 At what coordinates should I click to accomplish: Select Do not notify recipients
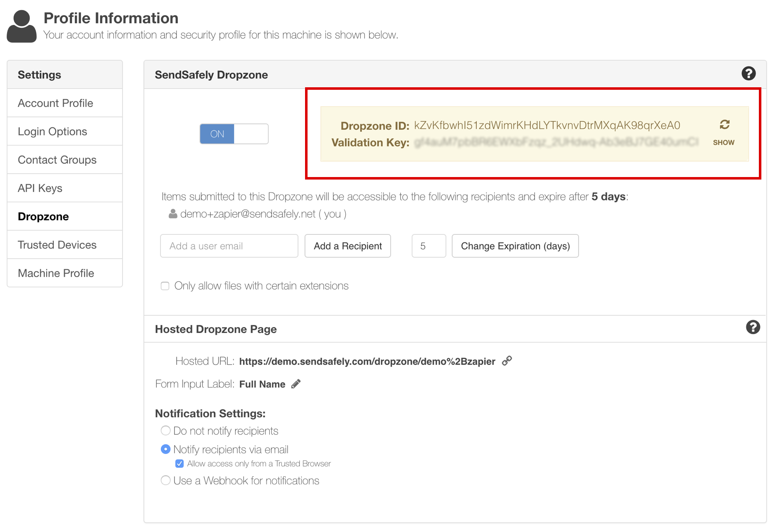click(x=165, y=431)
